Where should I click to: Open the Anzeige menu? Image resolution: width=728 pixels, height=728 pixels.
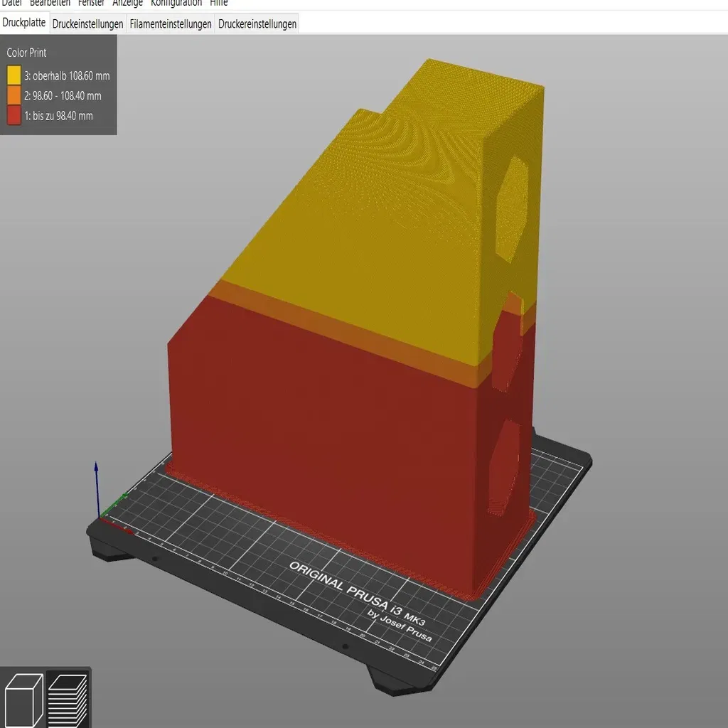coord(127,3)
